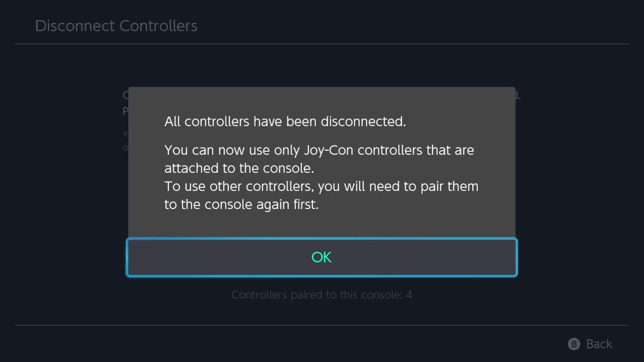Click the divider line above the Back footer
The width and height of the screenshot is (644, 362).
322,325
